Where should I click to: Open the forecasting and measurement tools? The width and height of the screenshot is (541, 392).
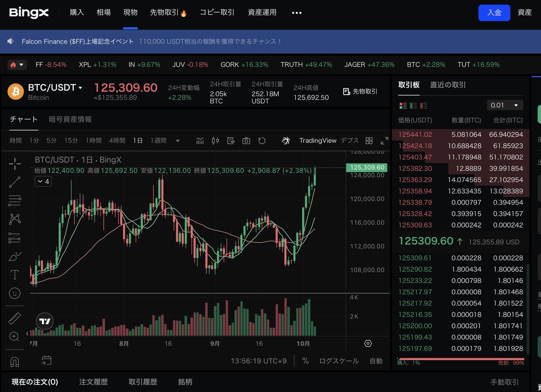(15, 237)
